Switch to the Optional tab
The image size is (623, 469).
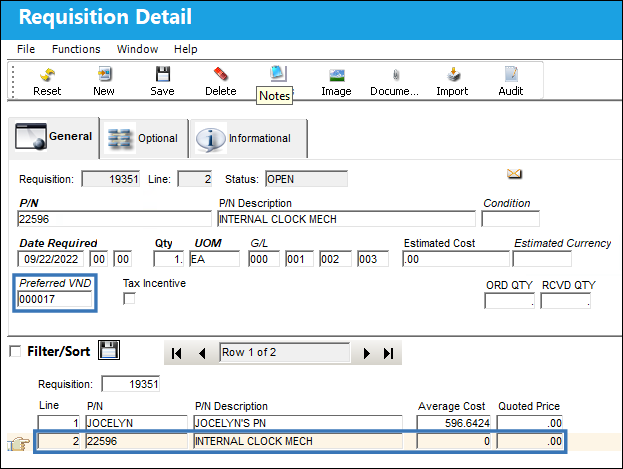(144, 138)
